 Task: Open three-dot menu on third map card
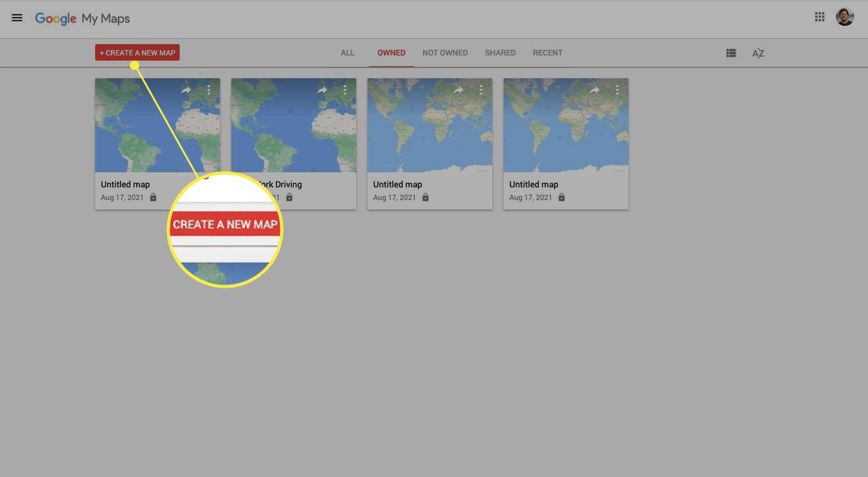(481, 90)
